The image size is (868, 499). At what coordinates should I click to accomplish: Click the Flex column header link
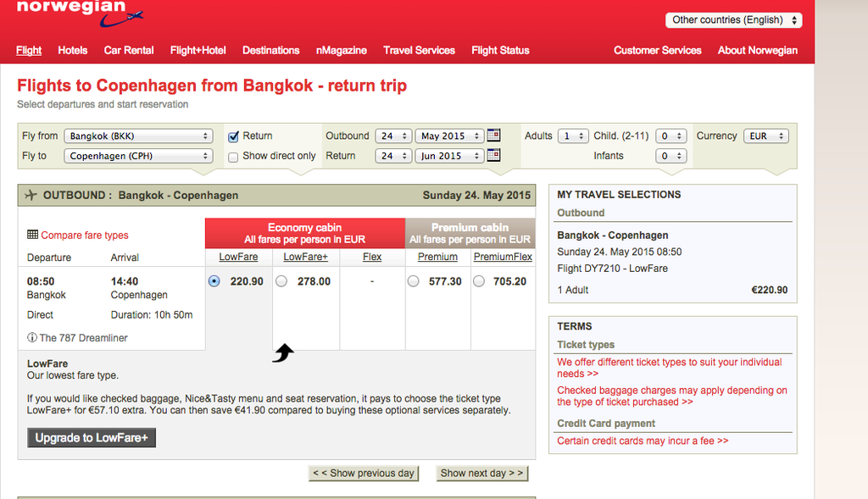372,257
